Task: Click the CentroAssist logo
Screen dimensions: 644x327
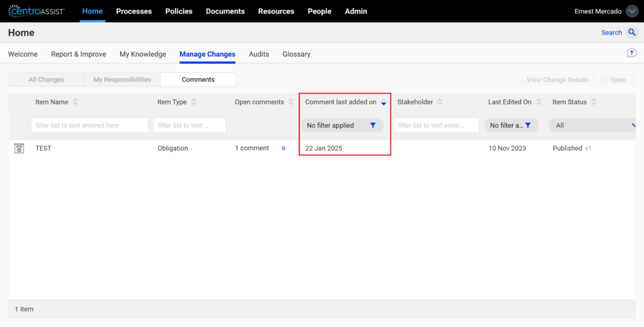Action: (36, 11)
